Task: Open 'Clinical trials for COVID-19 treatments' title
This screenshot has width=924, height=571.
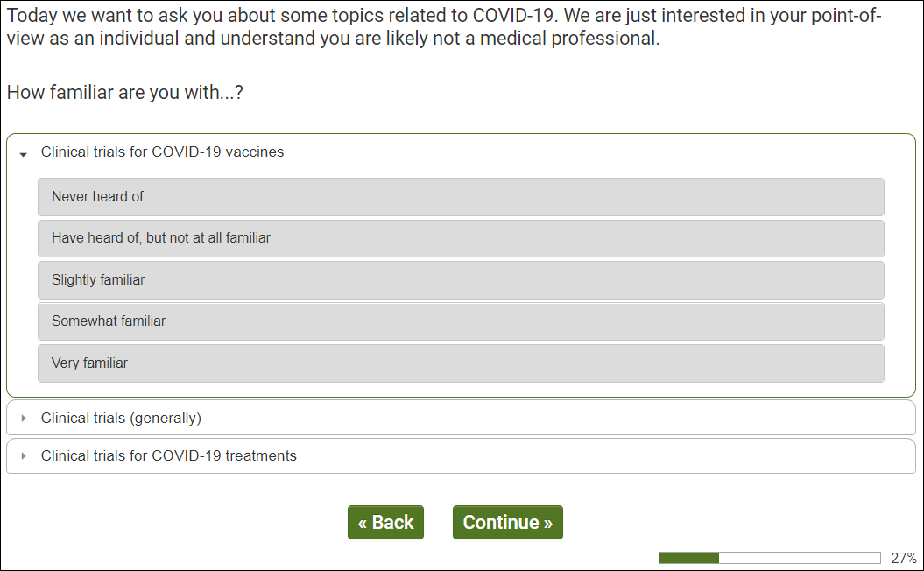Action: tap(168, 456)
